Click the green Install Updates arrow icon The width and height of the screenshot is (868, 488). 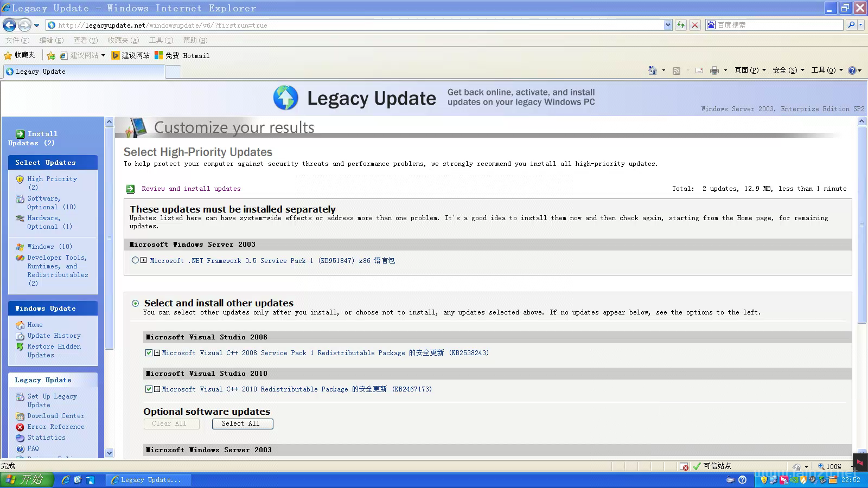coord(20,134)
